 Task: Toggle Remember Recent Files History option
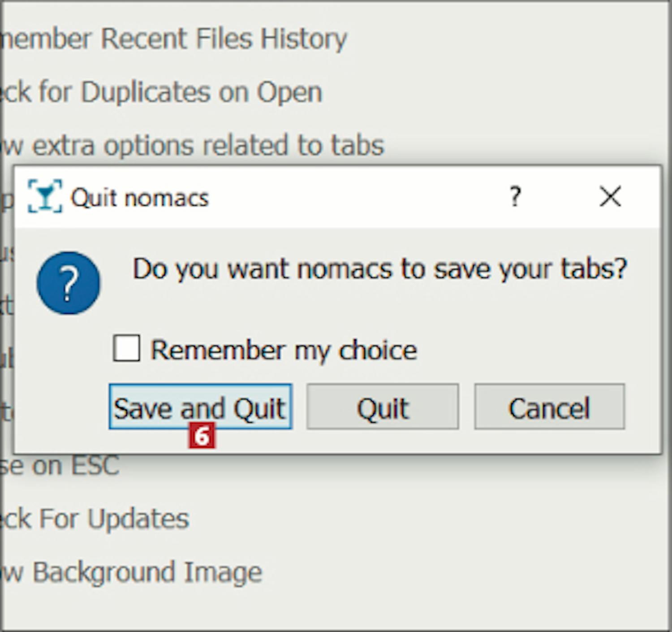pyautogui.click(x=175, y=39)
